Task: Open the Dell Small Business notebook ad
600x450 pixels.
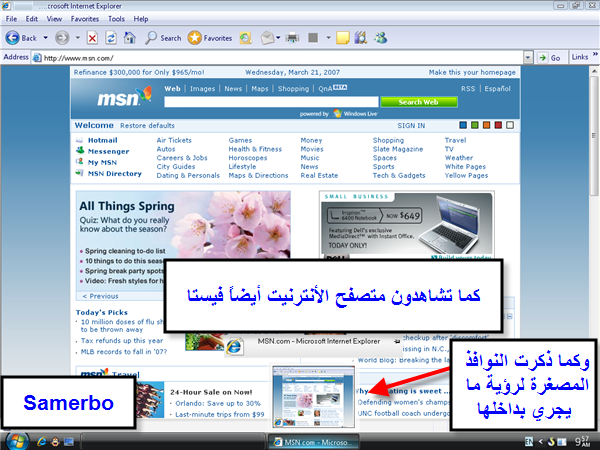Action: click(x=407, y=225)
